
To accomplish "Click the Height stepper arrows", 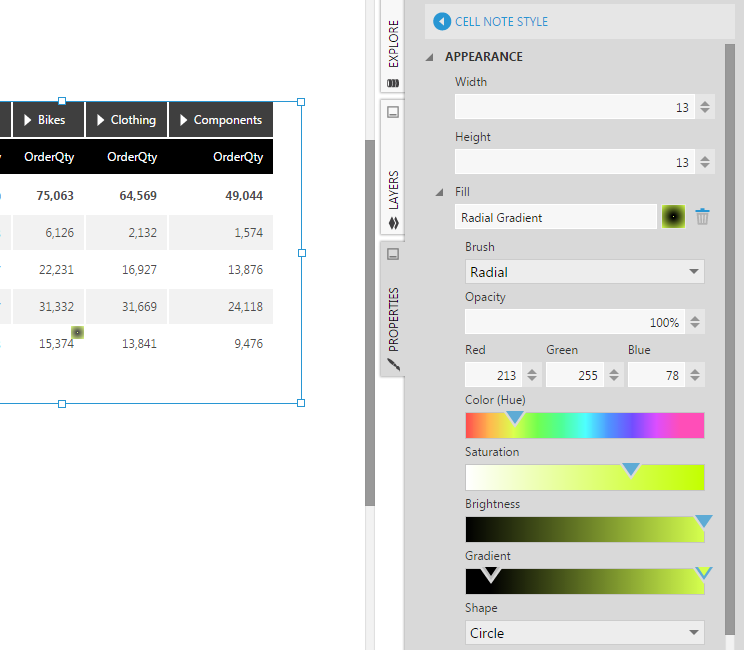I will (705, 162).
